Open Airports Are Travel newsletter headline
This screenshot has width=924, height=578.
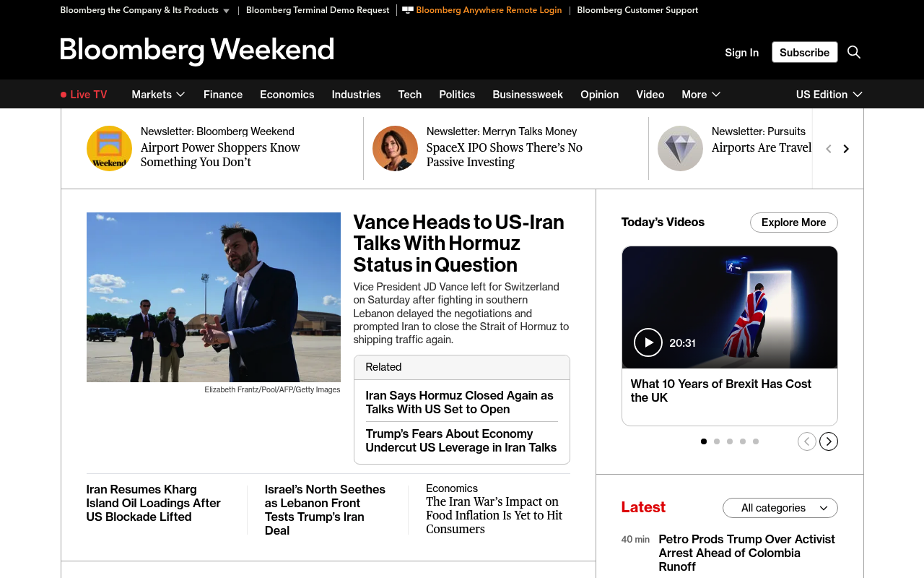[762, 148]
